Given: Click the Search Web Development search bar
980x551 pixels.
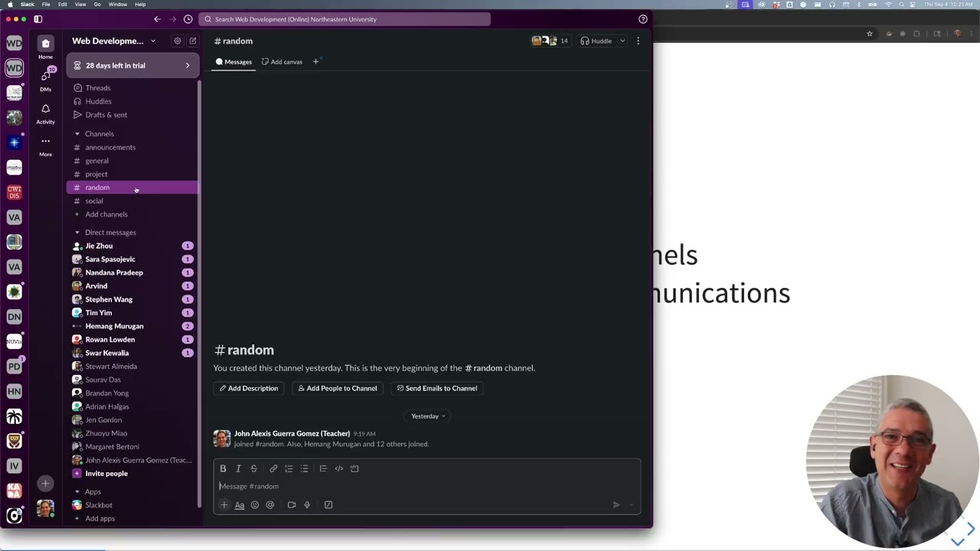Looking at the screenshot, I should pos(344,19).
